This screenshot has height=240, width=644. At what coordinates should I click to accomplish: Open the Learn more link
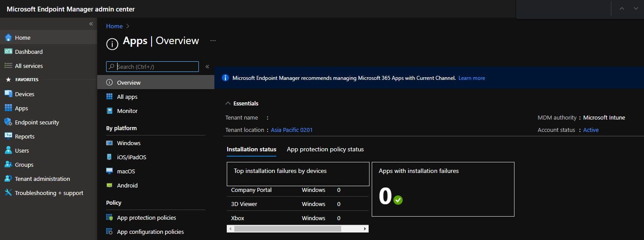472,78
